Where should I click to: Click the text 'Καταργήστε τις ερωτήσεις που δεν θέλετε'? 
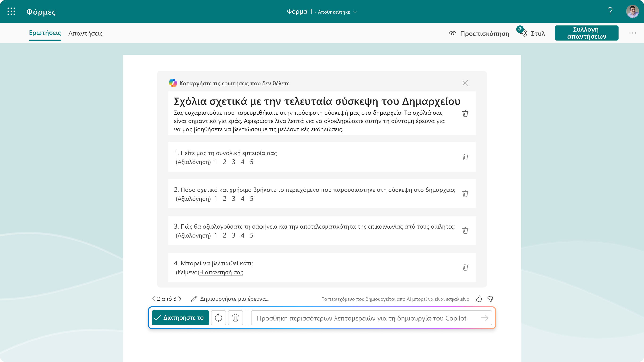[234, 83]
